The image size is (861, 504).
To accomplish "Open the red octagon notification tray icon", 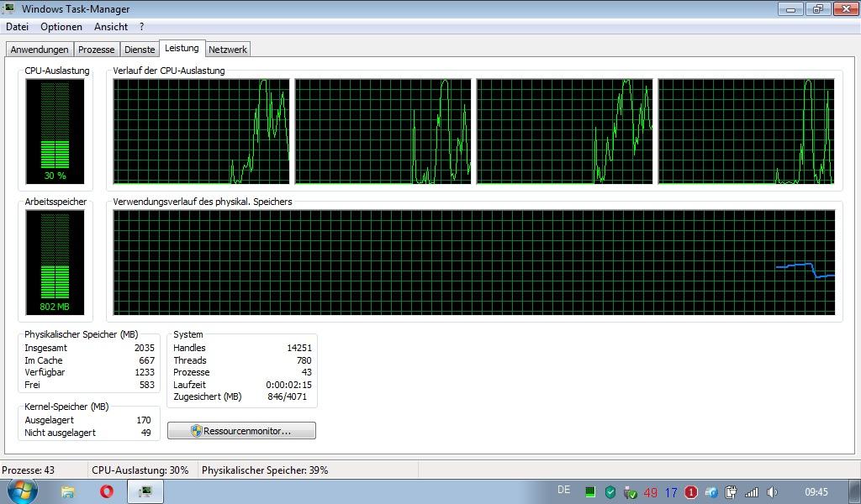I will [x=691, y=492].
